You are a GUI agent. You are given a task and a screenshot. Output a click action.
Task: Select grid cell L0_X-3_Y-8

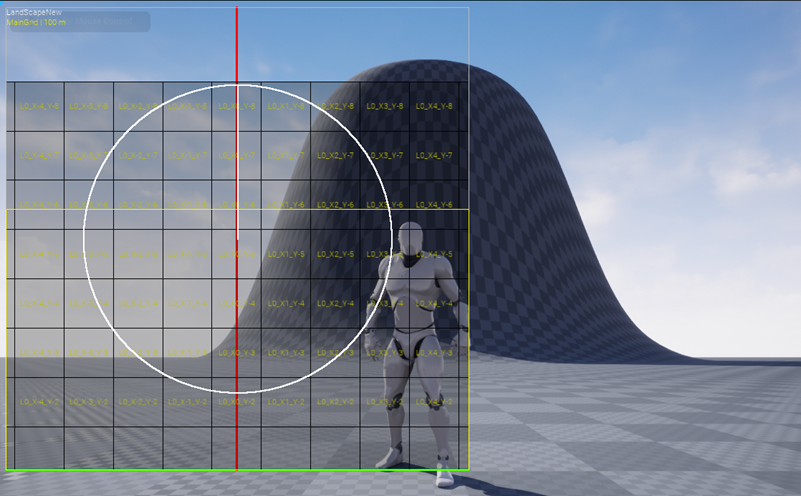pyautogui.click(x=89, y=106)
